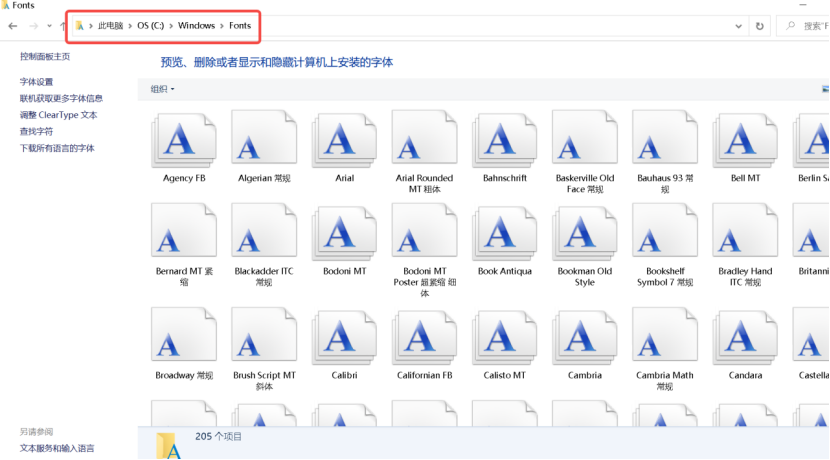Screen dimensions: 830x460
Task: Open 查找字符 sidebar link
Action: (37, 131)
